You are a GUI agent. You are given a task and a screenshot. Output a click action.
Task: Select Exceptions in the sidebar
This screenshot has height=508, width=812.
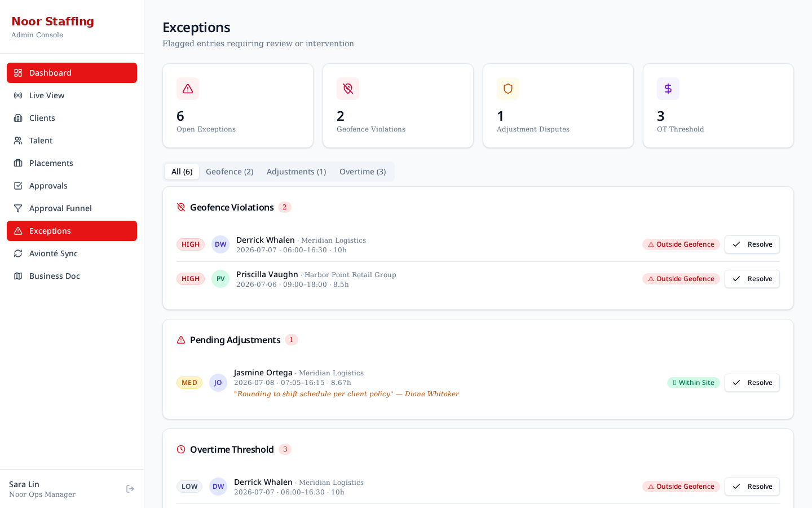click(x=72, y=231)
